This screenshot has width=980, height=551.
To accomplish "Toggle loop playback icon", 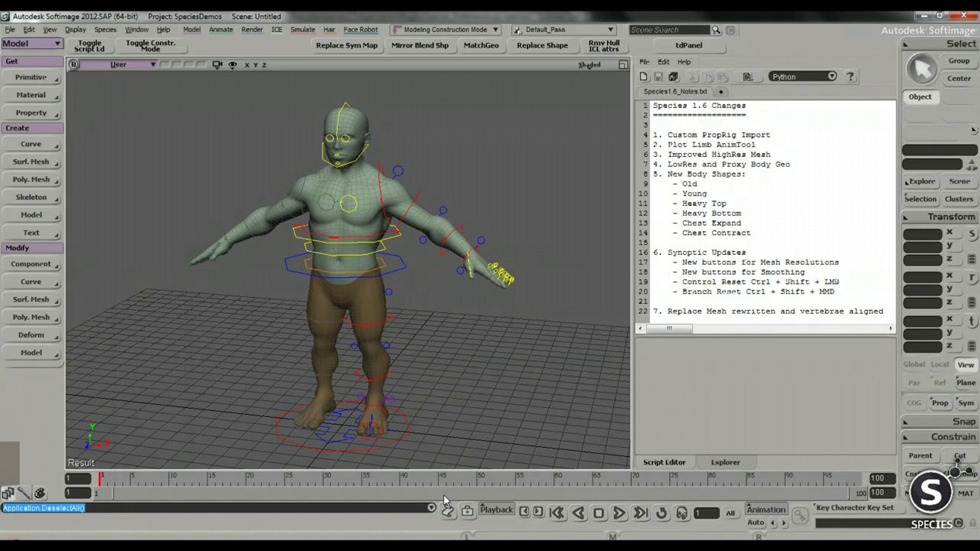I will point(661,513).
